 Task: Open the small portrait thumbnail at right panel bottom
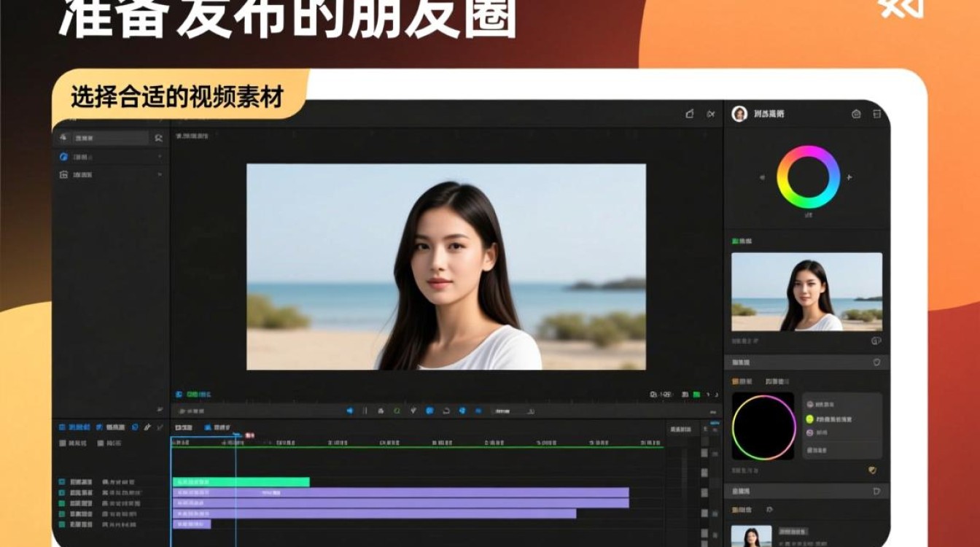[x=751, y=536]
